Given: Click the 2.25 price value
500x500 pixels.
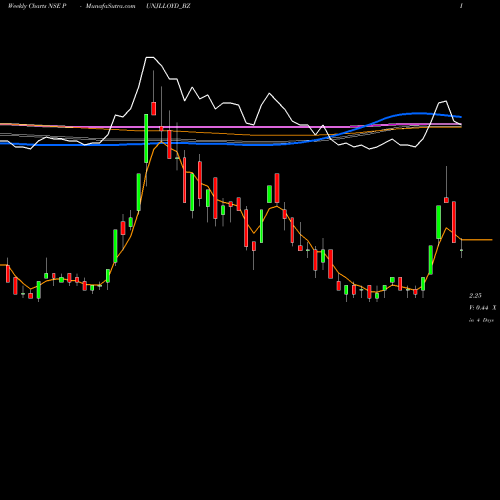Looking at the screenshot, I should coord(475,296).
